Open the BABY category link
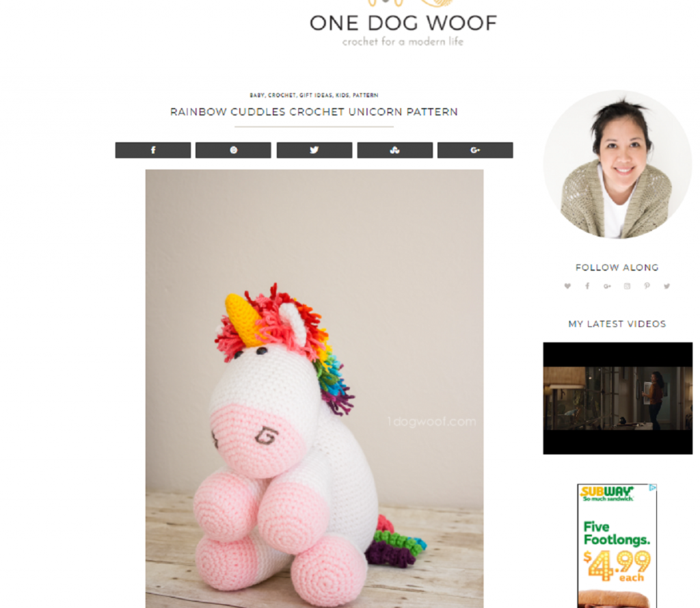This screenshot has height=608, width=700. (x=257, y=95)
